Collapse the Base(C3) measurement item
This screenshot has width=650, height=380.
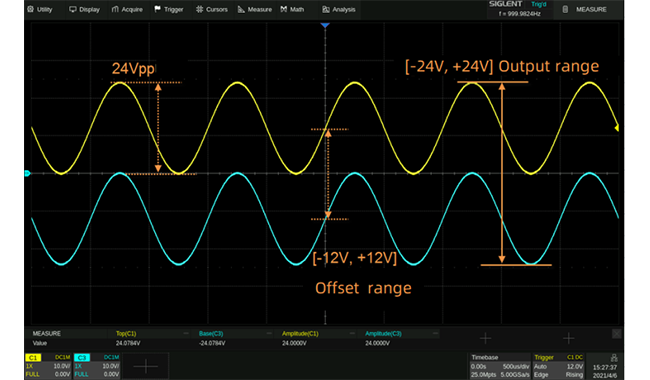[x=269, y=333]
